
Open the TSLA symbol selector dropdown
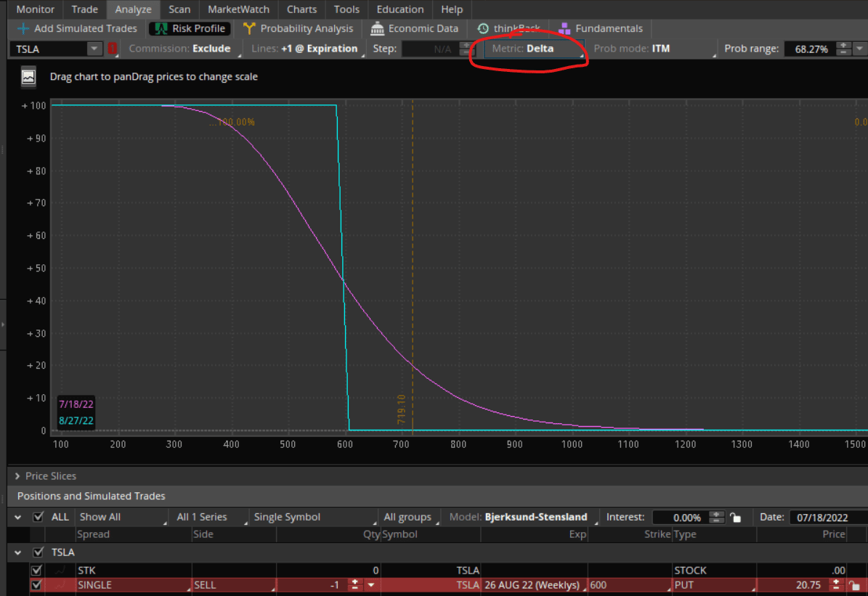click(93, 49)
